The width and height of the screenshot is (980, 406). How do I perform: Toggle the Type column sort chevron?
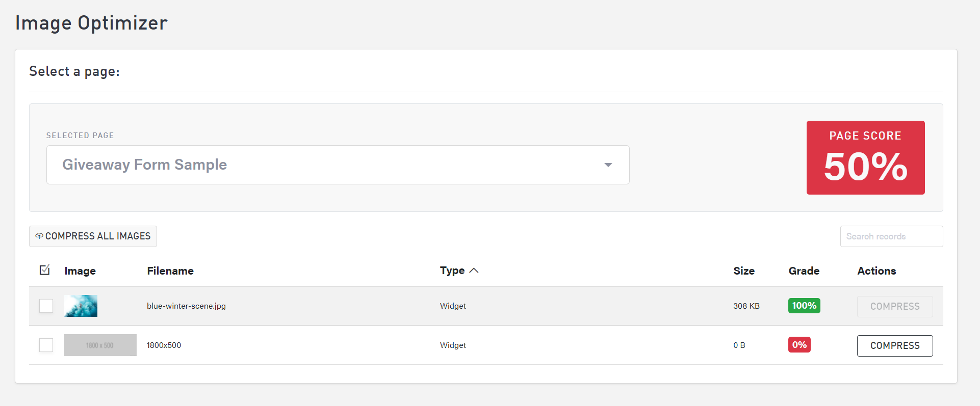click(474, 270)
